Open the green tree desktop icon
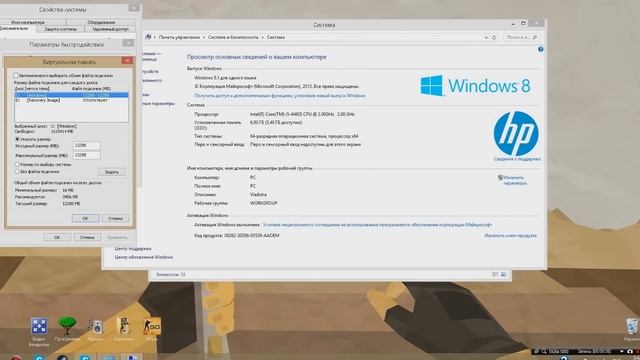Screen dimensions: 640x360 click(x=67, y=326)
